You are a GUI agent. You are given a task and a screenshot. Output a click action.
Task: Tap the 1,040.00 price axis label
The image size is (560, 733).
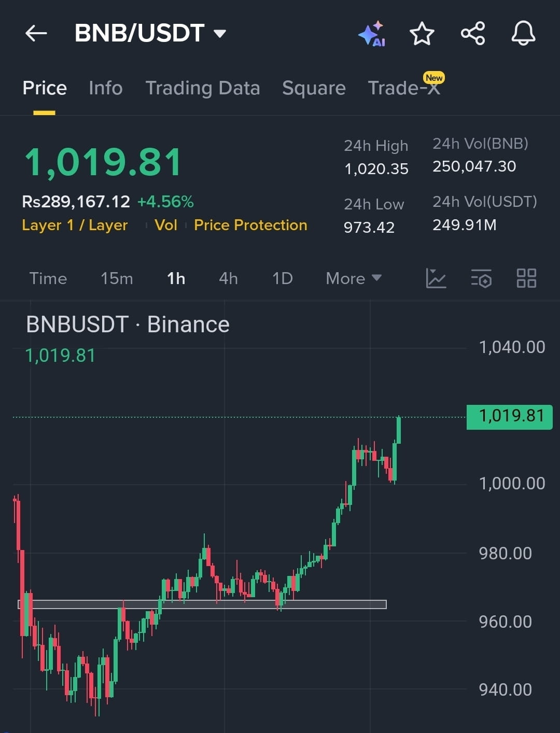[512, 347]
